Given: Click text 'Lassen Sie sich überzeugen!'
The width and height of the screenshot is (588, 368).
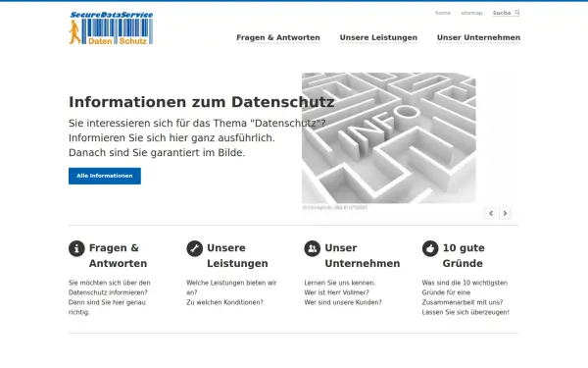Looking at the screenshot, I should [465, 312].
